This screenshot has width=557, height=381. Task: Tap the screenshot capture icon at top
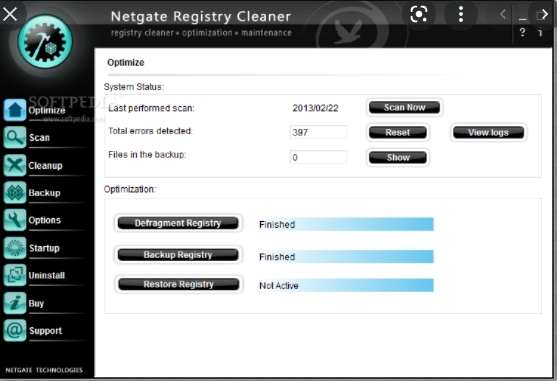(419, 14)
